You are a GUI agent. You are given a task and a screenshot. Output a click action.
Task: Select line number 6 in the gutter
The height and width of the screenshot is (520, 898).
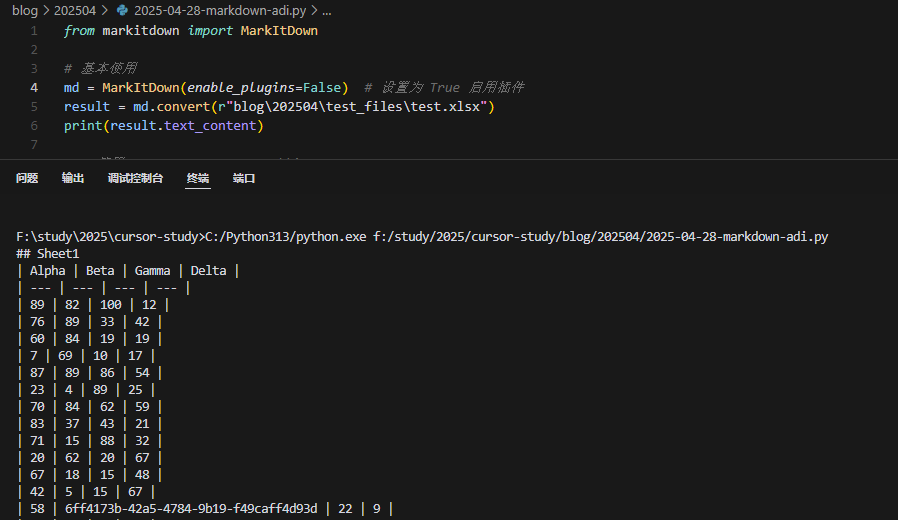point(34,126)
